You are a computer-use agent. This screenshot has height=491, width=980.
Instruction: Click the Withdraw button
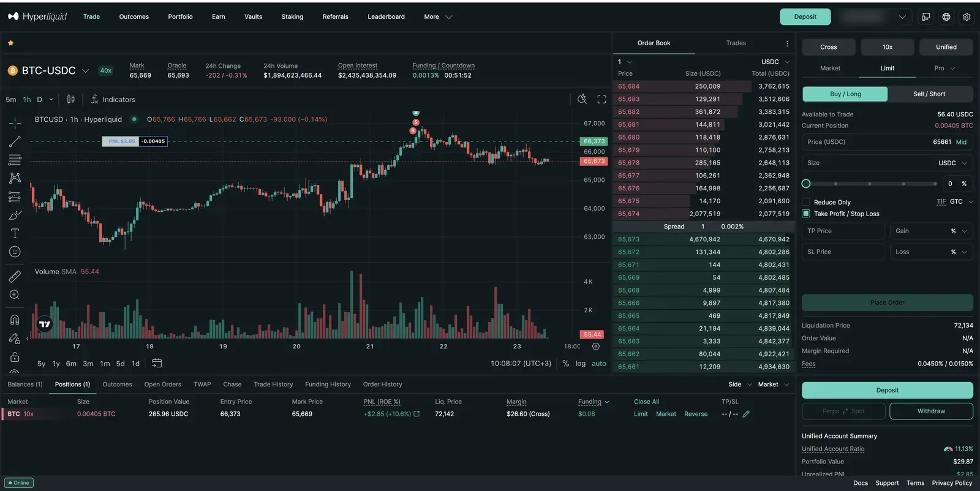pyautogui.click(x=931, y=411)
